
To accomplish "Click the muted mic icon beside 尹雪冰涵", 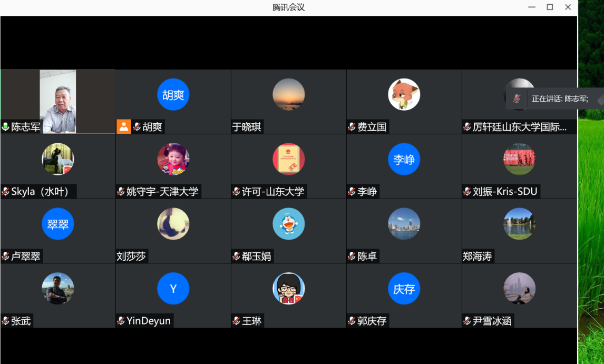I will pyautogui.click(x=467, y=321).
